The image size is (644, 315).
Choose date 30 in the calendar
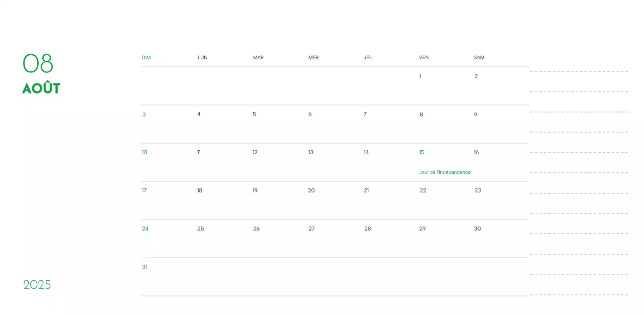point(477,229)
